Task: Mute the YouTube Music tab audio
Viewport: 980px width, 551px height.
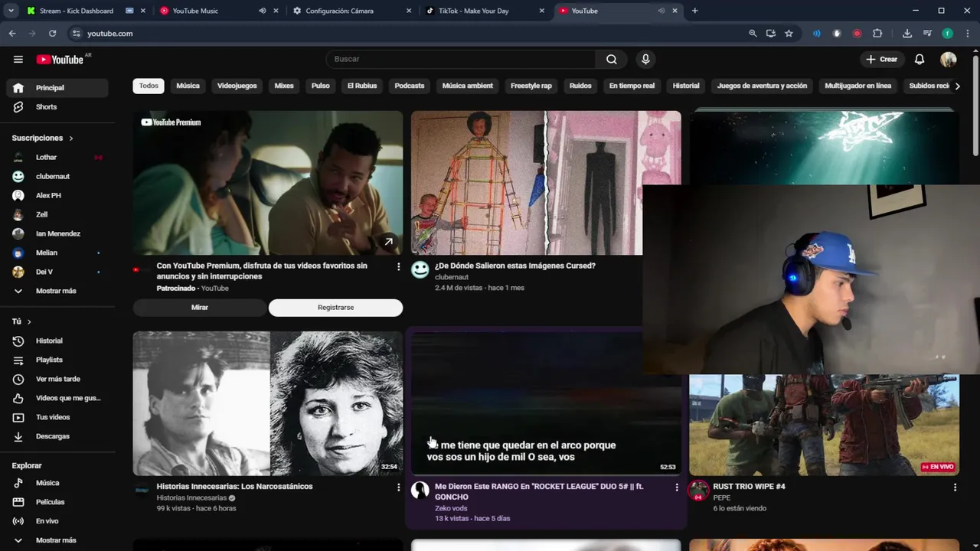Action: (263, 11)
